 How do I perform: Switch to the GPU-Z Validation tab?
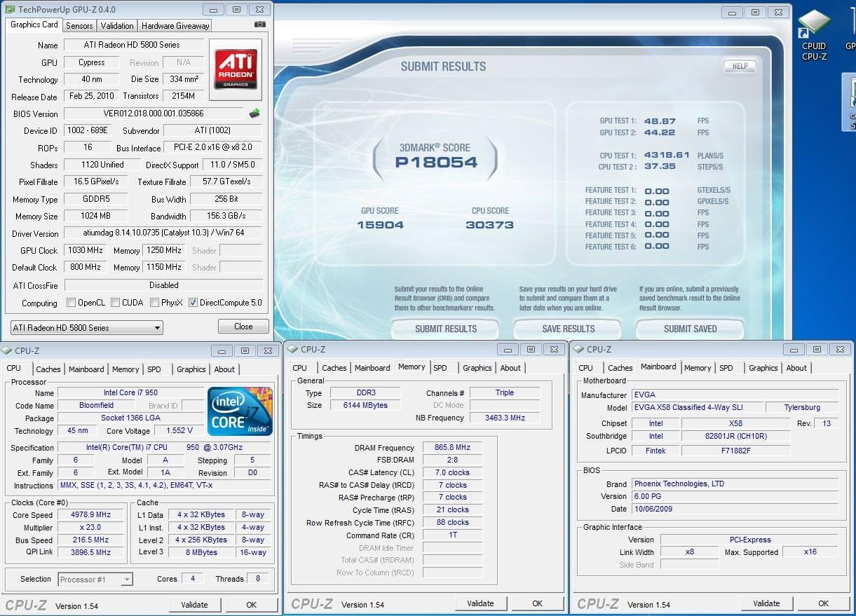coord(117,25)
